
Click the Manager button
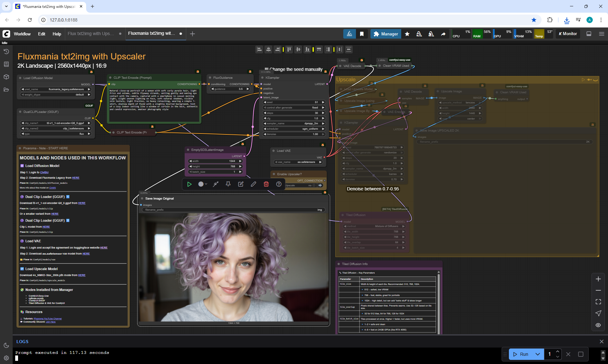(x=386, y=34)
